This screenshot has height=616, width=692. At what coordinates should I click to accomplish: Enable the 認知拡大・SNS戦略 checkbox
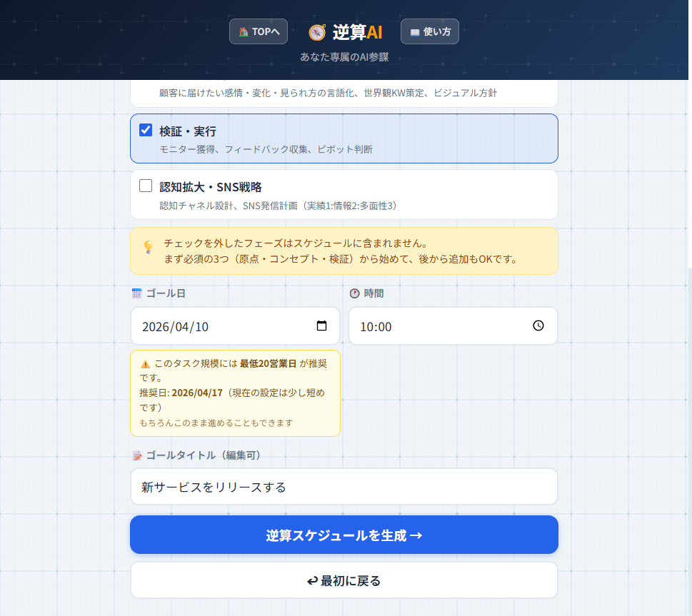pyautogui.click(x=146, y=186)
